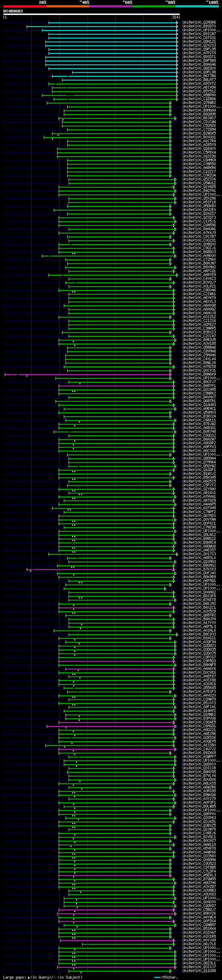
Task: Click the cyan alignment bar of UniRef100_Q2MGR6
Action: [x=113, y=23]
